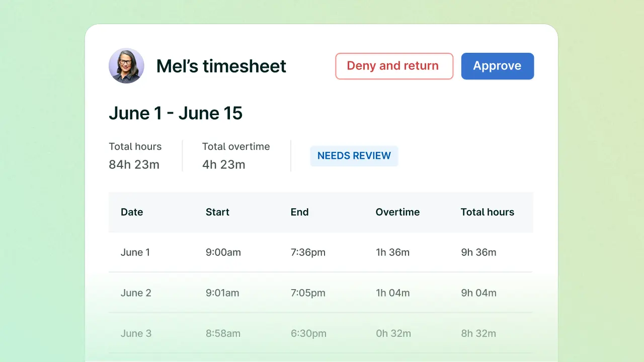Click the 84h 23m total hours summary
The height and width of the screenshot is (362, 644).
[x=134, y=164]
